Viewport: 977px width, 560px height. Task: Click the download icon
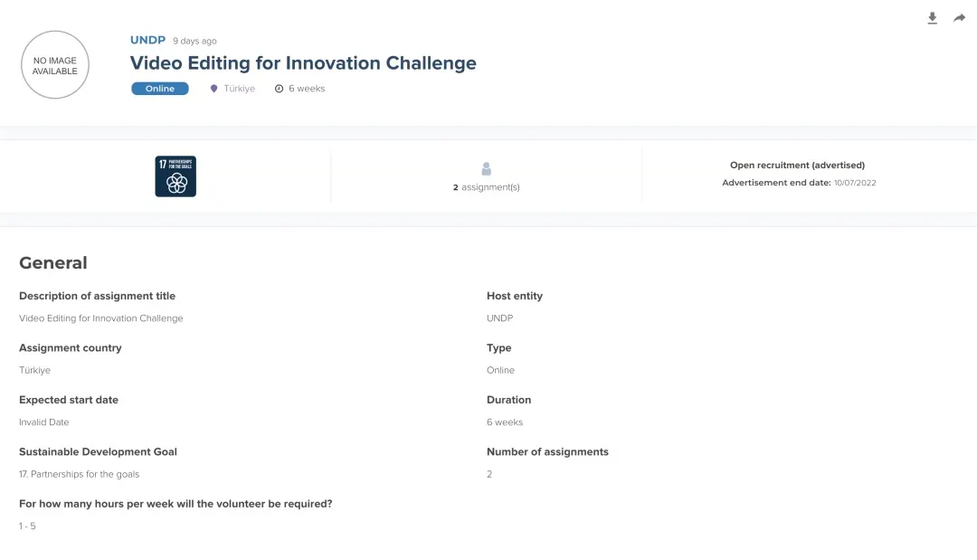[932, 18]
